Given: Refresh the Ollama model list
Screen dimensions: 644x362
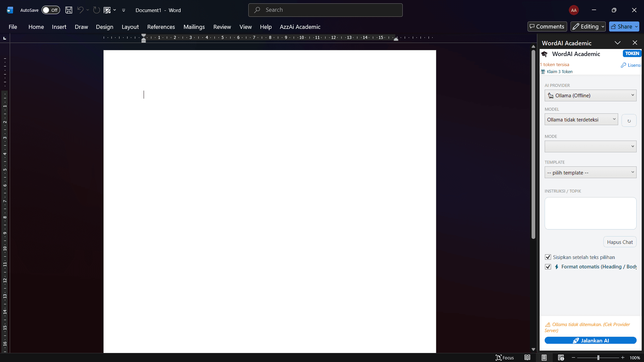Looking at the screenshot, I should pos(629,121).
